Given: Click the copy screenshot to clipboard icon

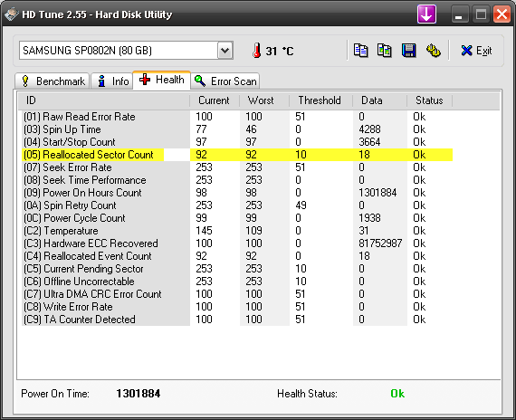Looking at the screenshot, I should point(385,51).
